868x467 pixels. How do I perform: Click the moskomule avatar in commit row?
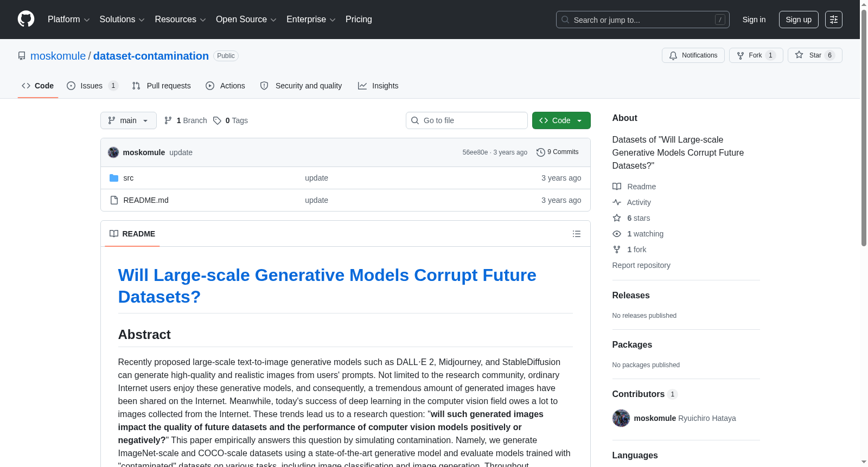pyautogui.click(x=113, y=152)
